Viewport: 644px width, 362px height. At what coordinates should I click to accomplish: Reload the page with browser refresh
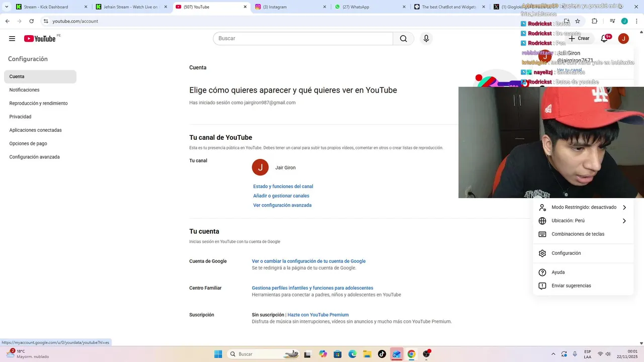(31, 21)
